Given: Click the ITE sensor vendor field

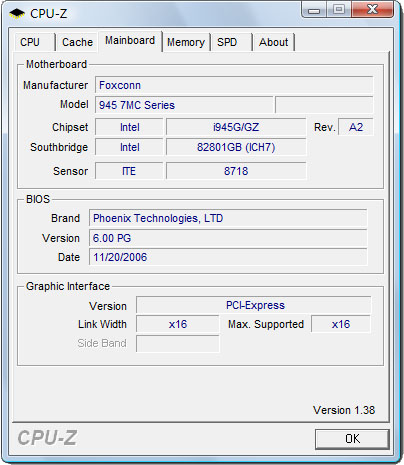Looking at the screenshot, I should click(129, 171).
